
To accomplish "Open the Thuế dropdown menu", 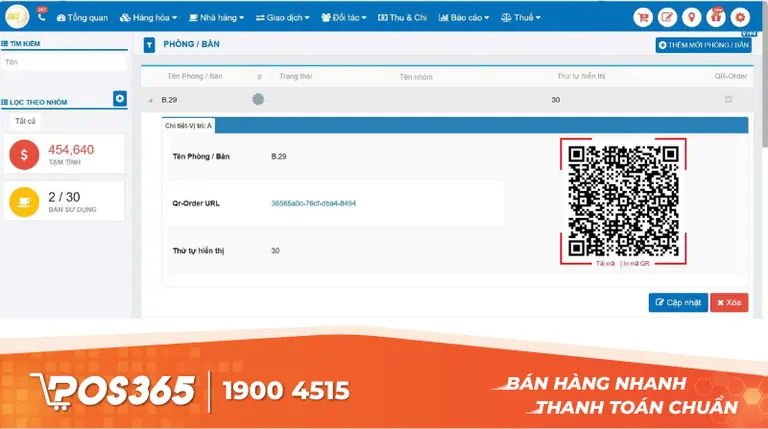I will pyautogui.click(x=521, y=18).
